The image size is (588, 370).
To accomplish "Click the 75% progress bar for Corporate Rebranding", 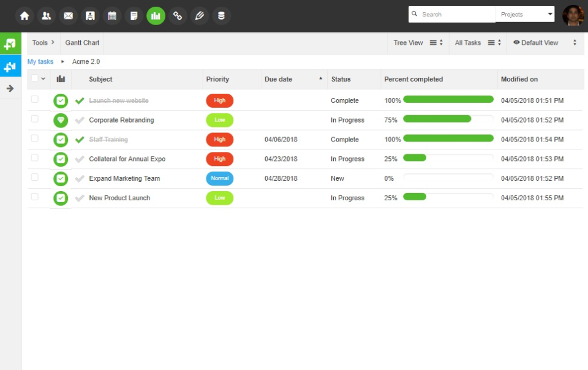I will 438,119.
